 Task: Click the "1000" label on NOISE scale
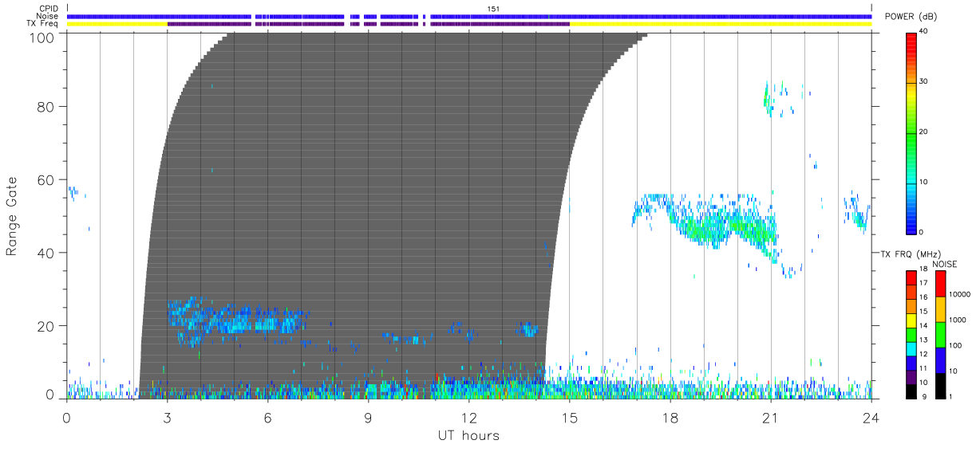[957, 320]
